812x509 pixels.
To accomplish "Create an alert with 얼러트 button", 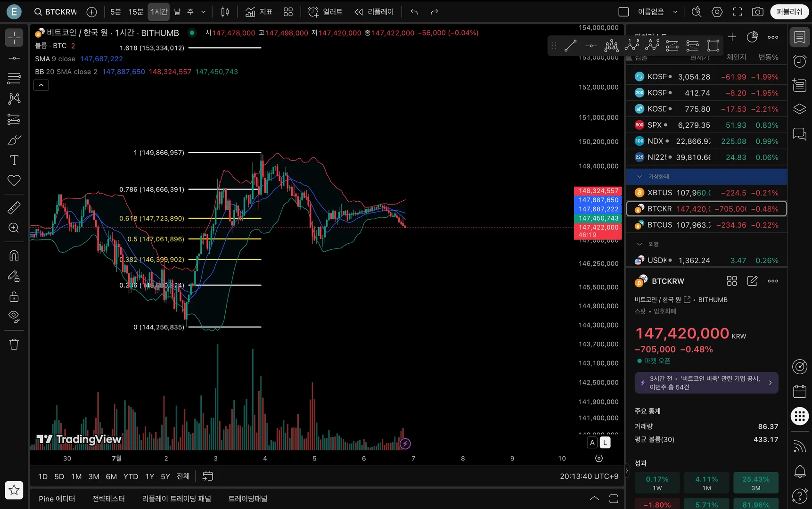I will [325, 12].
